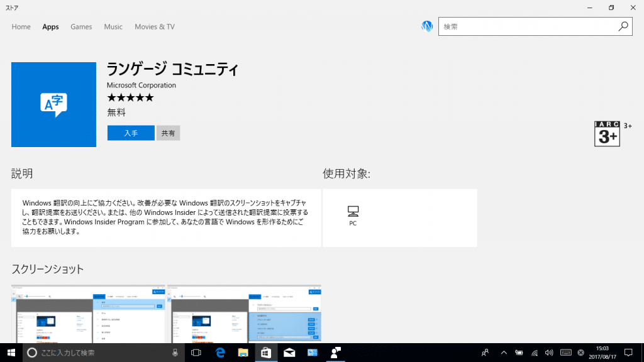Click the Store icon in the taskbar

pyautogui.click(x=266, y=353)
